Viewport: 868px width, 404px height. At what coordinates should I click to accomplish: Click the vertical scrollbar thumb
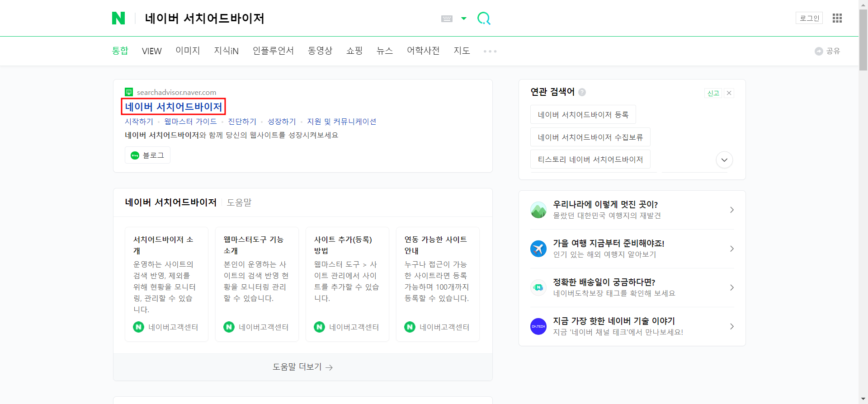pyautogui.click(x=863, y=40)
